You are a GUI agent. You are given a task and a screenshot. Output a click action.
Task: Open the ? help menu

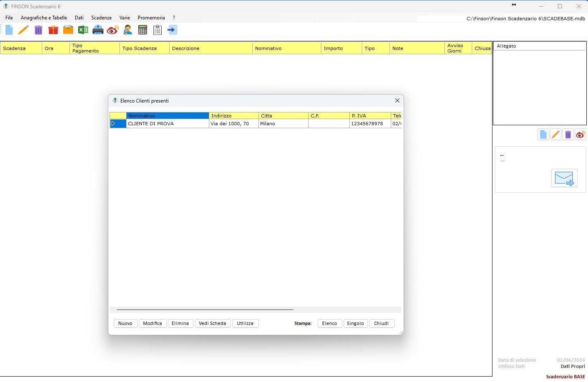pos(174,18)
